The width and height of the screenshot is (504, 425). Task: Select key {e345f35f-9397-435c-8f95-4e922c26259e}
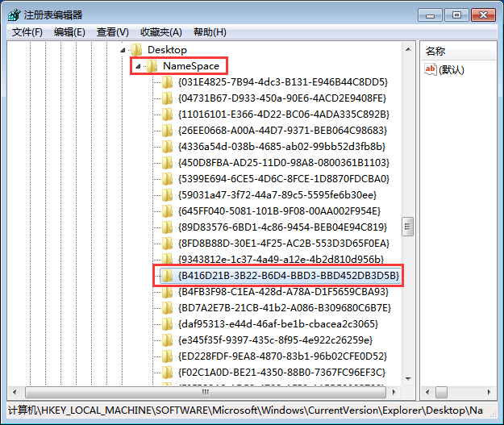coord(276,340)
